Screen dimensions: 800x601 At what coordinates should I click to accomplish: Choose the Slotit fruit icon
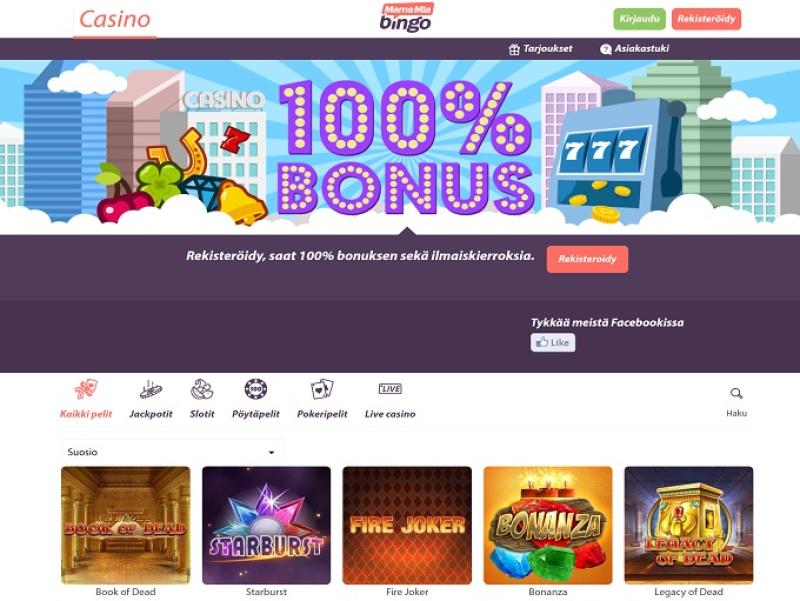[x=202, y=389]
